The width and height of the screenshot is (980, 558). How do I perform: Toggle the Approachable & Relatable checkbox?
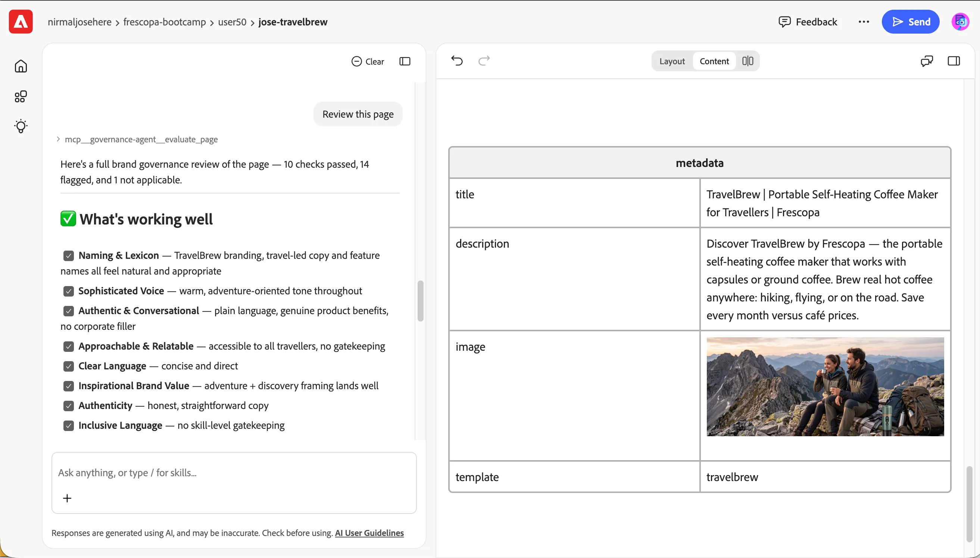coord(69,347)
